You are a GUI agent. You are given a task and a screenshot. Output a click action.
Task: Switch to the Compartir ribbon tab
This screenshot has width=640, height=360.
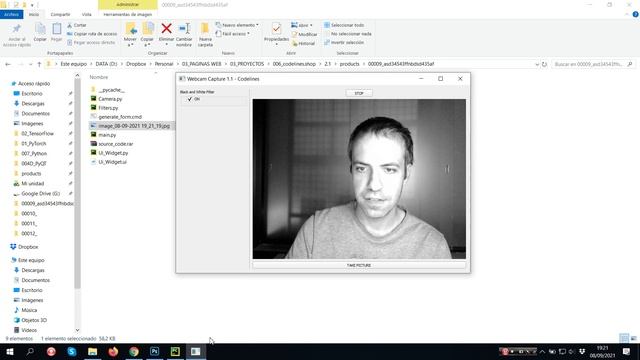pyautogui.click(x=60, y=14)
